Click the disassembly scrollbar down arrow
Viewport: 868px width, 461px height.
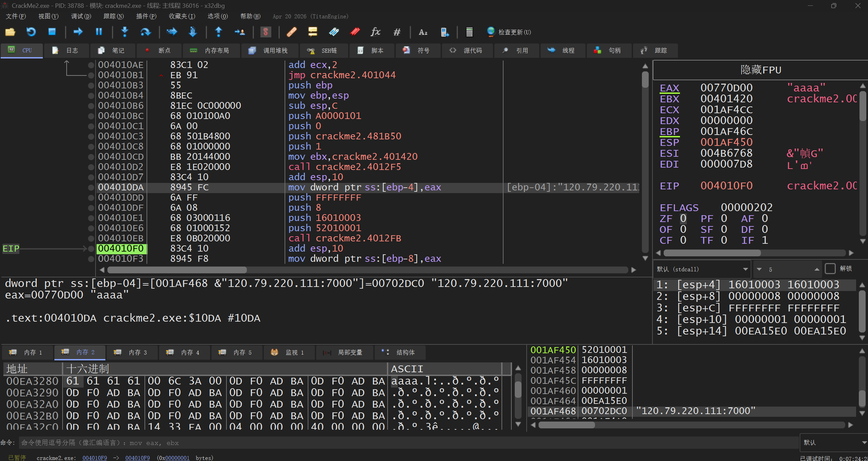click(645, 258)
